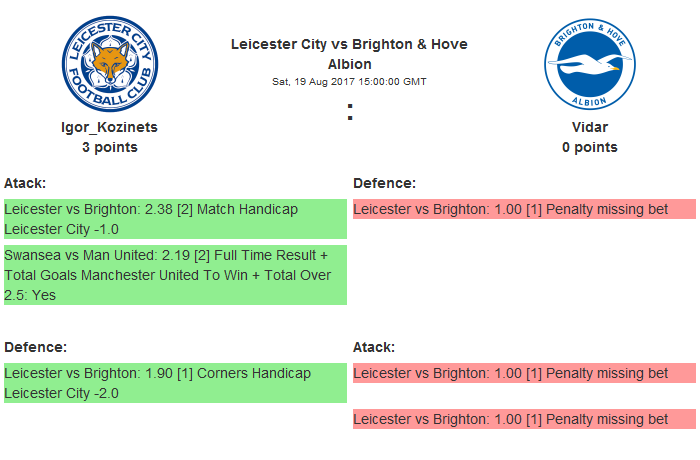Select first Penalty missing bet under right Atack
Image resolution: width=700 pixels, height=460 pixels.
(x=524, y=373)
